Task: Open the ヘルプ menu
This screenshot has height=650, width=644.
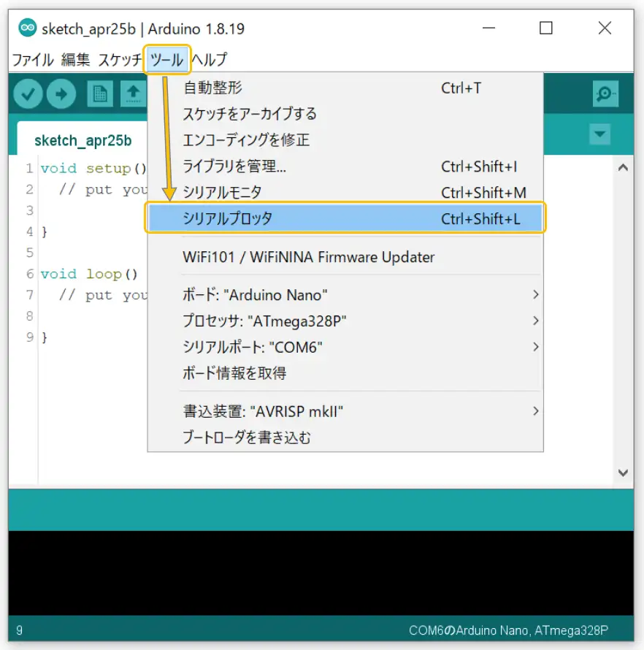Action: (210, 60)
